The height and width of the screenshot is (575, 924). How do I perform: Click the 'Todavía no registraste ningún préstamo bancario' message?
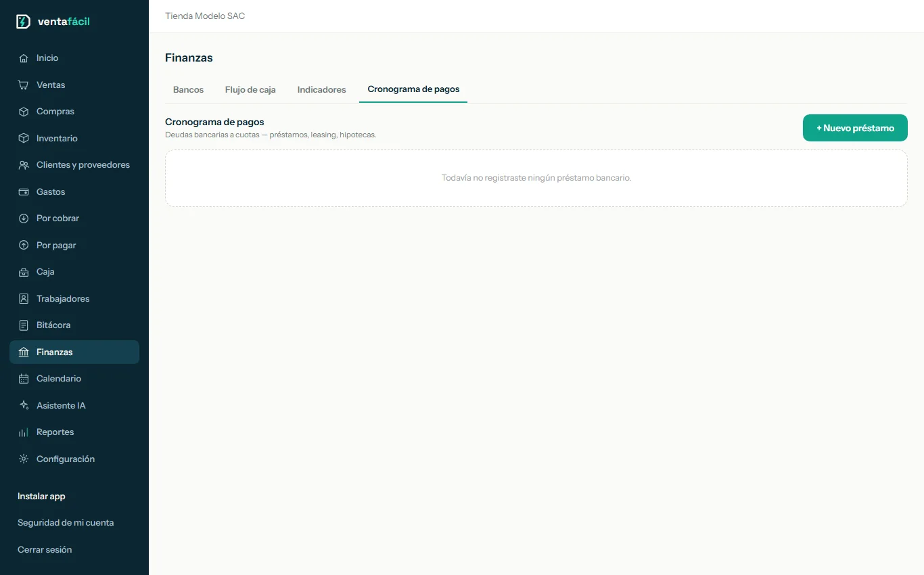pos(536,178)
